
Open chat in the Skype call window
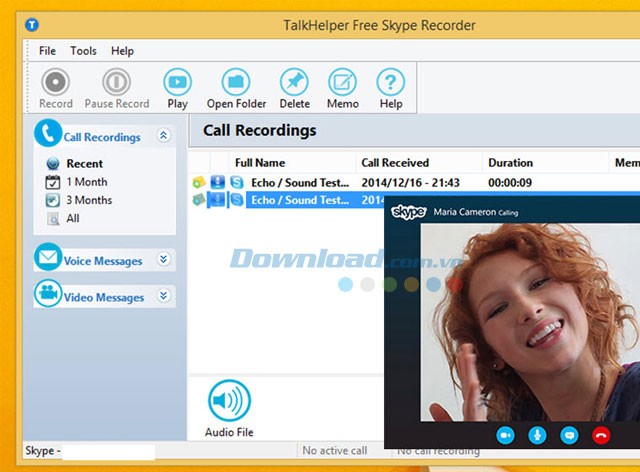click(569, 435)
